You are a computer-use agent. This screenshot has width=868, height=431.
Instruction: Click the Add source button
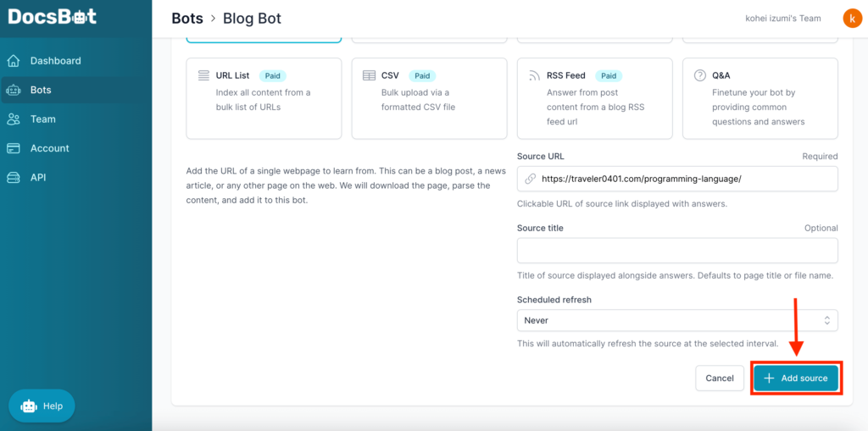pos(796,379)
